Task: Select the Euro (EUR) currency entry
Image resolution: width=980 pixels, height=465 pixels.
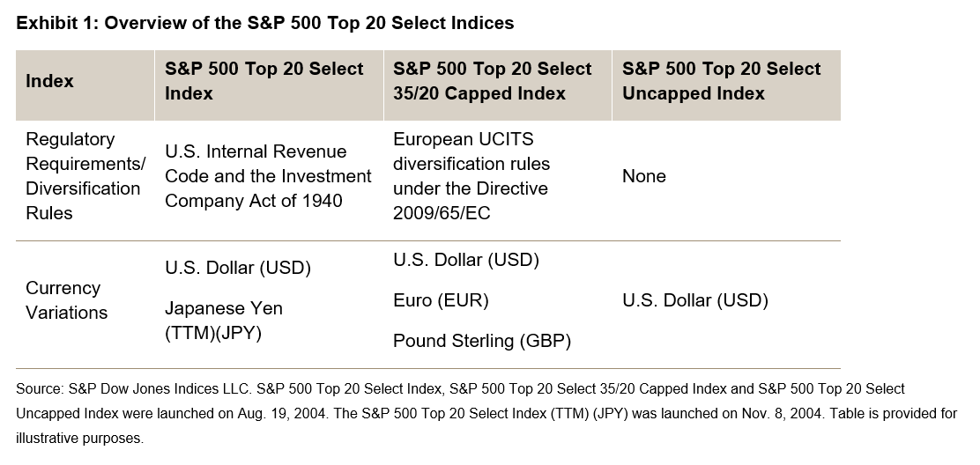Action: pos(441,300)
